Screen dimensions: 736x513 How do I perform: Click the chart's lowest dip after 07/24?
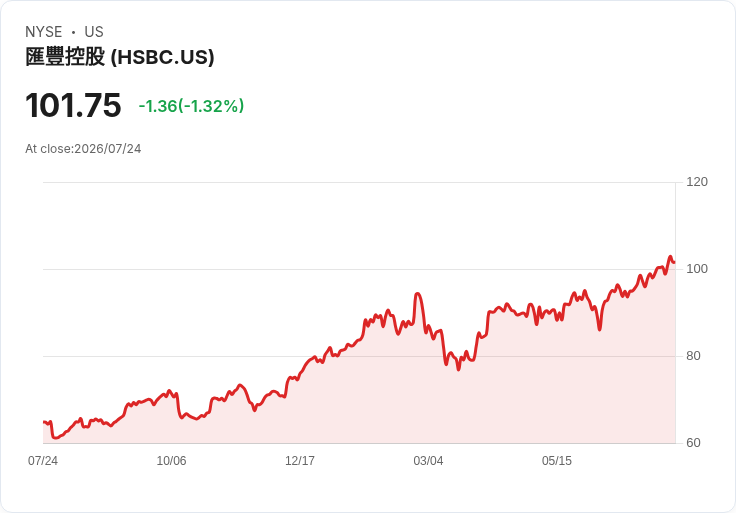coord(55,437)
